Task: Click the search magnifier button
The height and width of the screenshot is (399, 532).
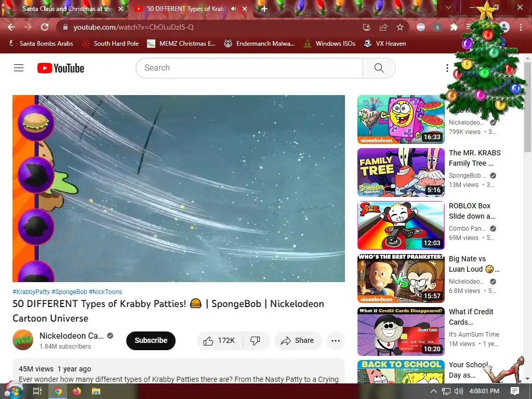Action: 379,68
